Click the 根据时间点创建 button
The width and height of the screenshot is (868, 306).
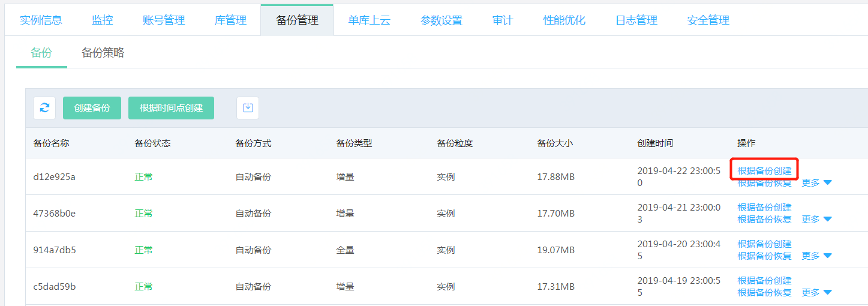172,108
